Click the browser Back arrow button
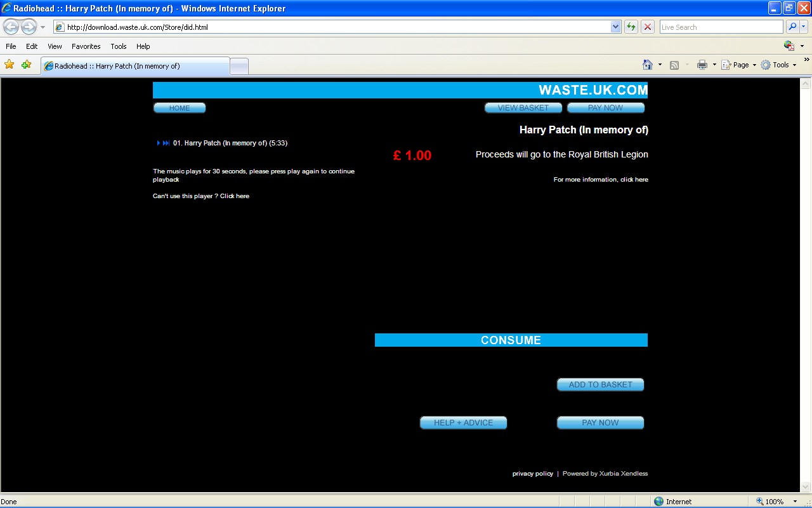The width and height of the screenshot is (812, 508). [x=11, y=27]
